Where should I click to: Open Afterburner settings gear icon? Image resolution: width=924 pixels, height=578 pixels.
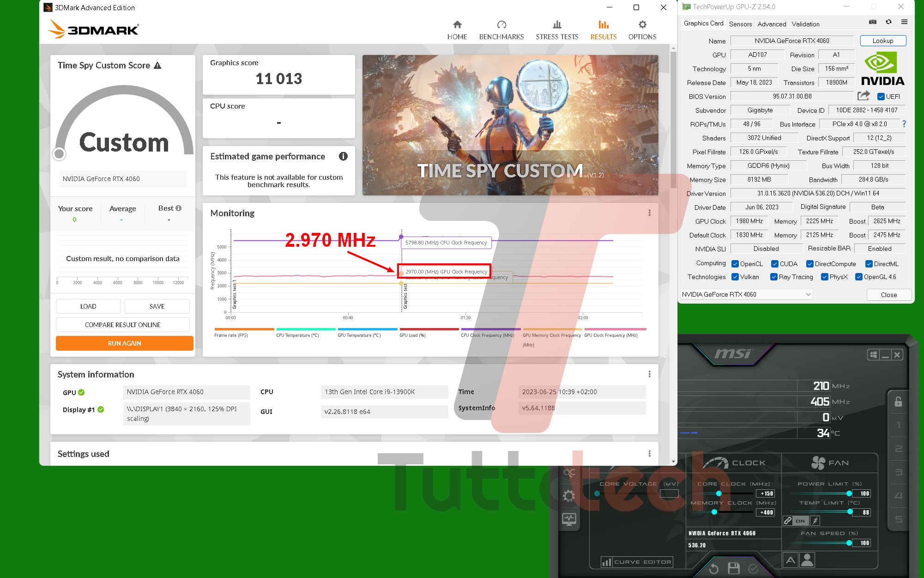tap(569, 496)
